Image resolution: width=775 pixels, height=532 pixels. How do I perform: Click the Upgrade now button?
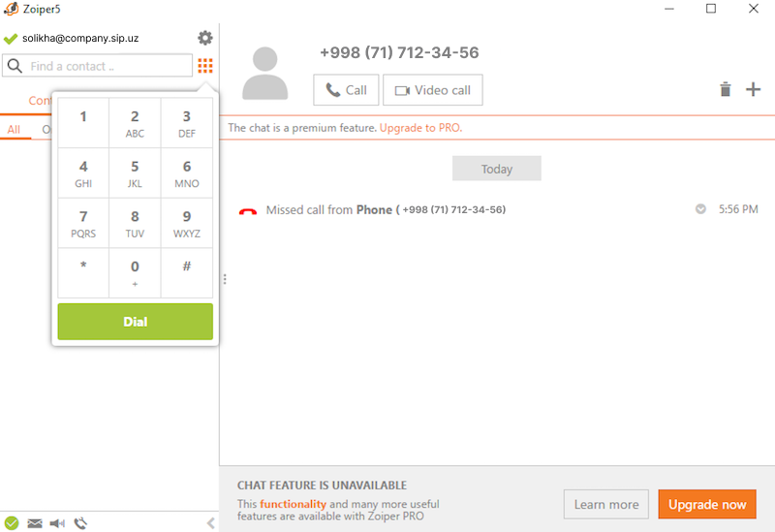(x=706, y=504)
